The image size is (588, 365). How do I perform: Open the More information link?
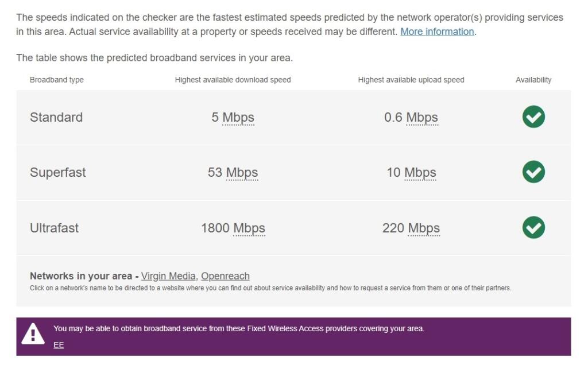pos(437,32)
